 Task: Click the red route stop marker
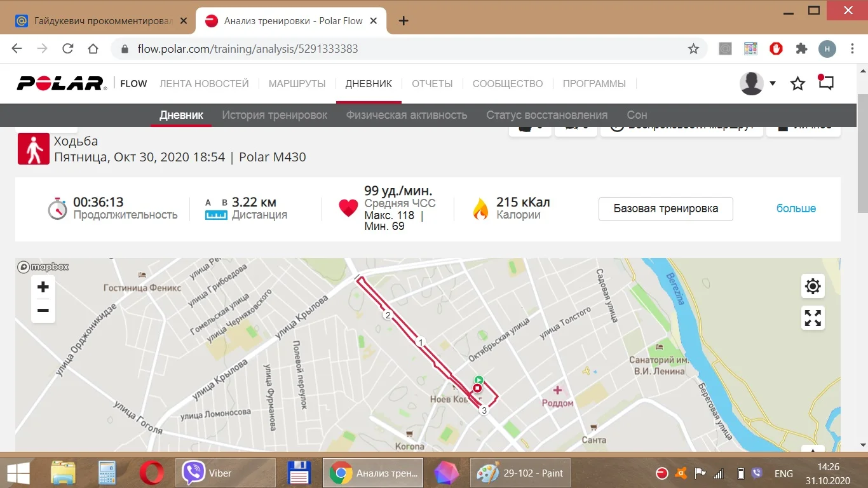[477, 388]
